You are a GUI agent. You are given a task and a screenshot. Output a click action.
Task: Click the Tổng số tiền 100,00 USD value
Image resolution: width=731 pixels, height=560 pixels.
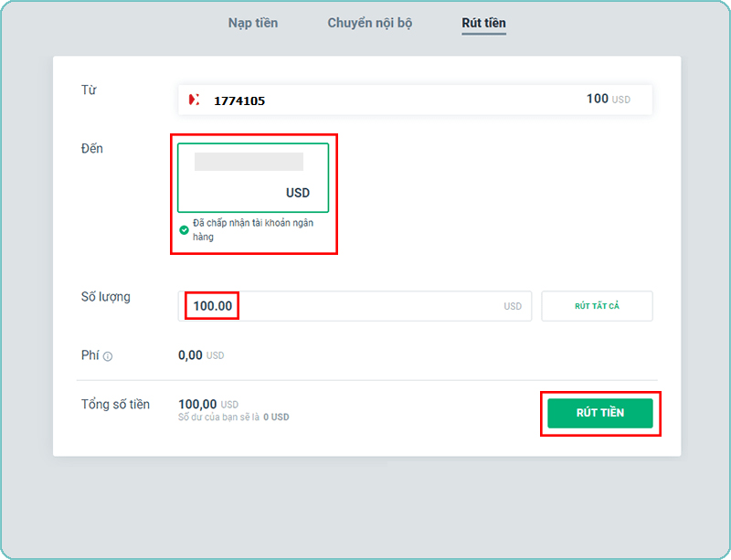pos(207,404)
